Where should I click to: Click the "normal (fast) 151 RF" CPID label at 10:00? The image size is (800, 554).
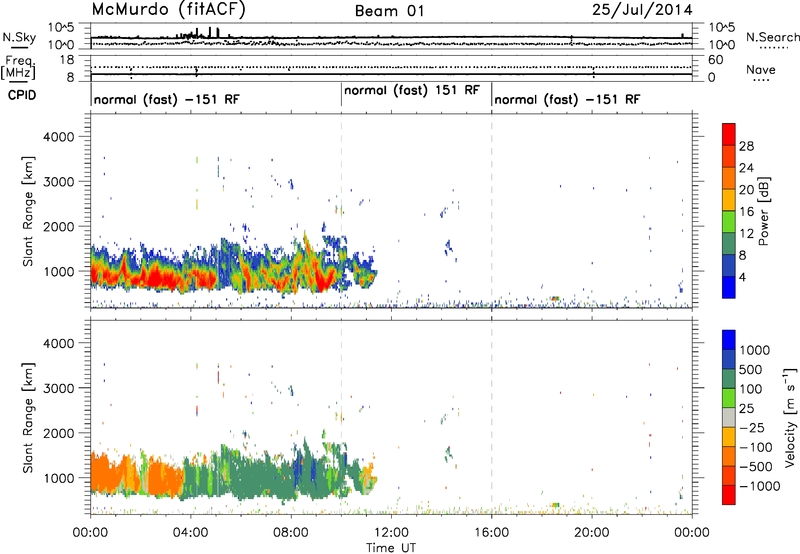[412, 90]
